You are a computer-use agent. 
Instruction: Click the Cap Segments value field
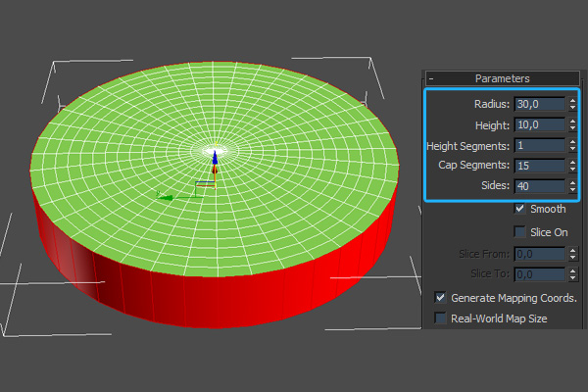pyautogui.click(x=539, y=167)
